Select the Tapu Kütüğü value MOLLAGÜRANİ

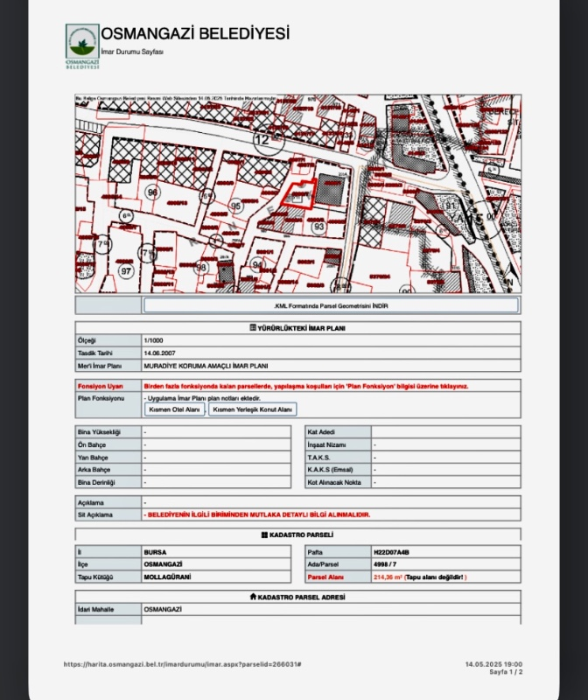[x=167, y=577]
